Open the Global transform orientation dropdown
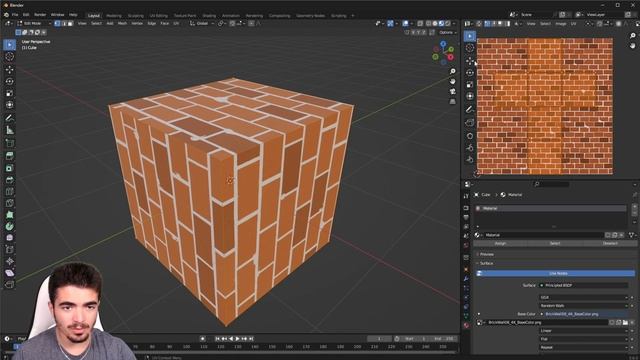The image size is (640, 360). pyautogui.click(x=202, y=24)
